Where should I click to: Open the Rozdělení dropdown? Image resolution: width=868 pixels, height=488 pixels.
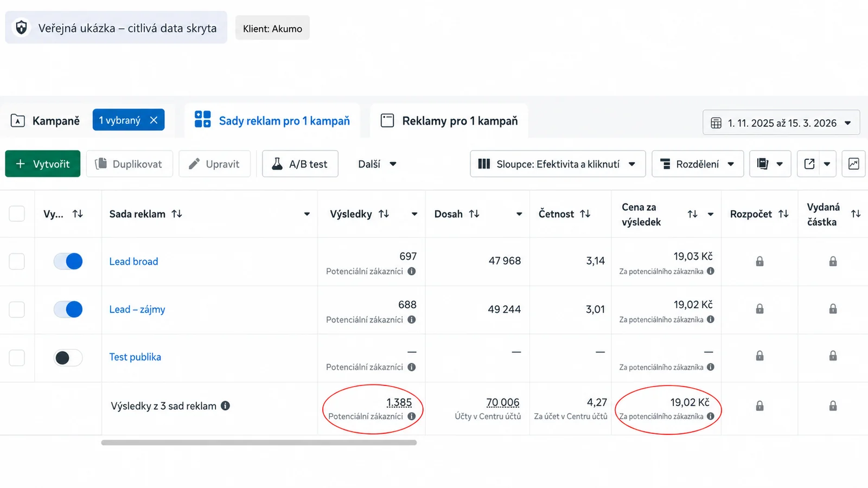pos(697,164)
